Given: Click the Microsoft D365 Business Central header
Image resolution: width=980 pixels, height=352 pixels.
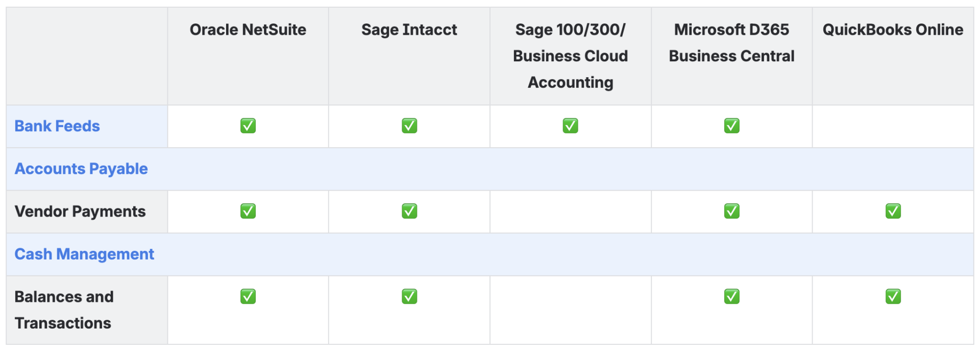Looking at the screenshot, I should pos(731,43).
